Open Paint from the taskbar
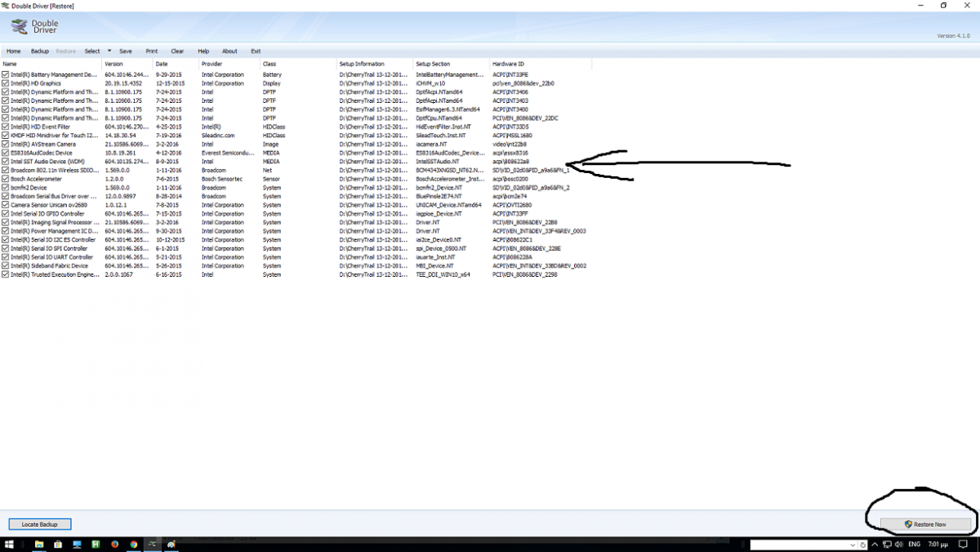Screen dimensions: 980x552 pos(171,545)
